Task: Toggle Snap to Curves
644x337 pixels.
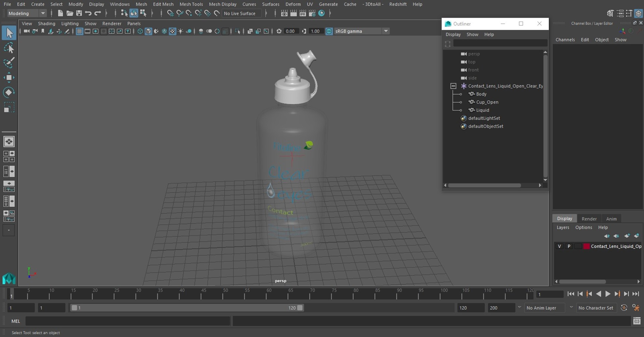Action: tap(180, 13)
